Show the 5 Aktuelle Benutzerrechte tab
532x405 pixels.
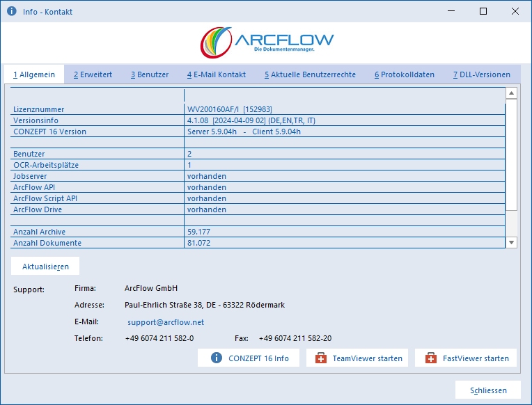310,74
